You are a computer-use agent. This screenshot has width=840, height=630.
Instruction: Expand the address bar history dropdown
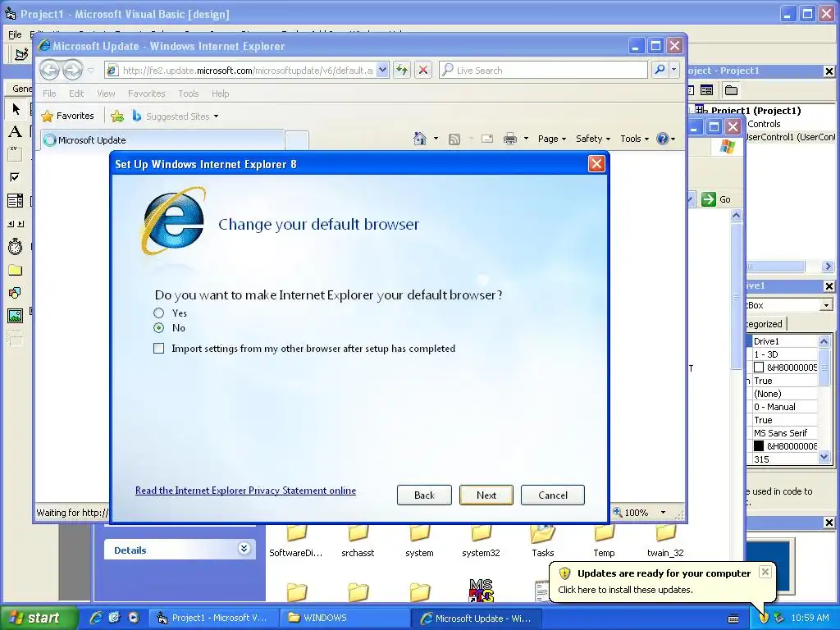point(382,71)
